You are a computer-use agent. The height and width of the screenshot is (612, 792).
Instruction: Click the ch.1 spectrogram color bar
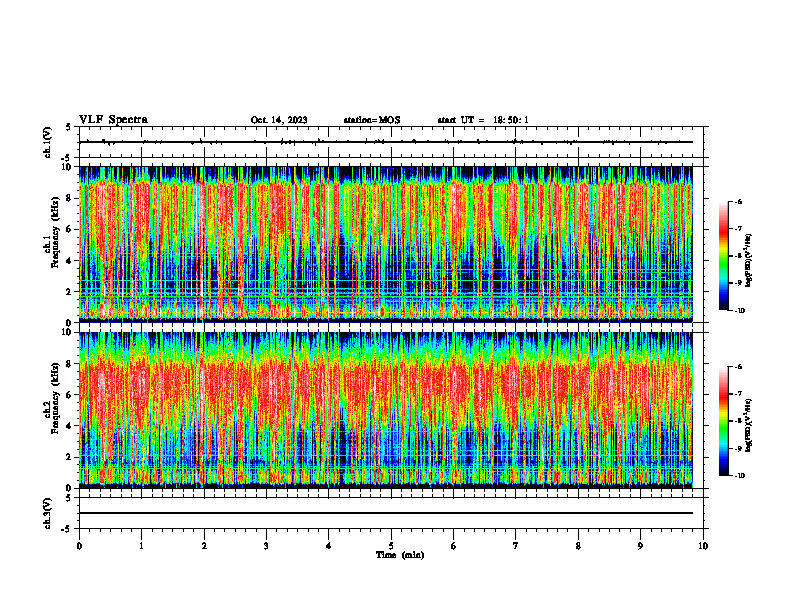[723, 256]
